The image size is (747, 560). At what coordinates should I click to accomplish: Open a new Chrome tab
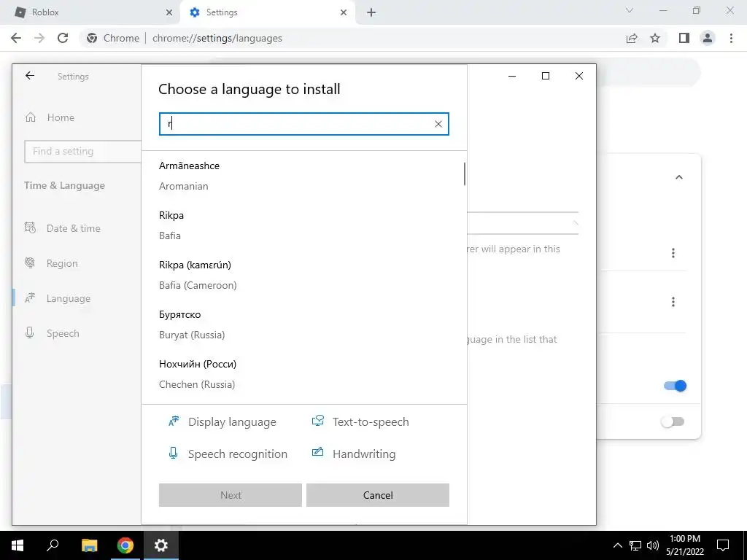pyautogui.click(x=371, y=13)
